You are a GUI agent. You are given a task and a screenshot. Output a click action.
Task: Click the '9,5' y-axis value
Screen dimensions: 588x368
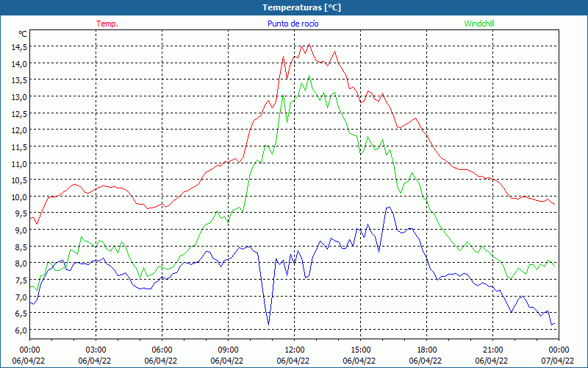[21, 213]
